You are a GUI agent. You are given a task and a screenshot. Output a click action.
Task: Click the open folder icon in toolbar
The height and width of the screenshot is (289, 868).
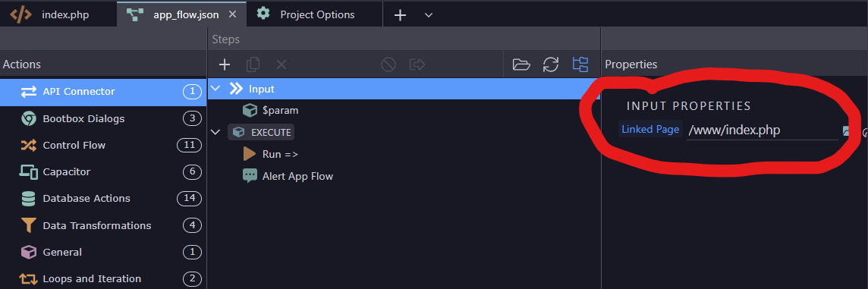pyautogui.click(x=521, y=64)
